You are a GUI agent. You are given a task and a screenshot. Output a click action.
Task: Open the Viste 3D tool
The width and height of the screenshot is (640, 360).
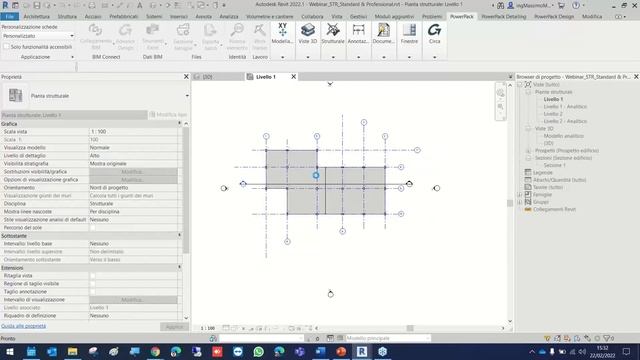click(x=308, y=33)
